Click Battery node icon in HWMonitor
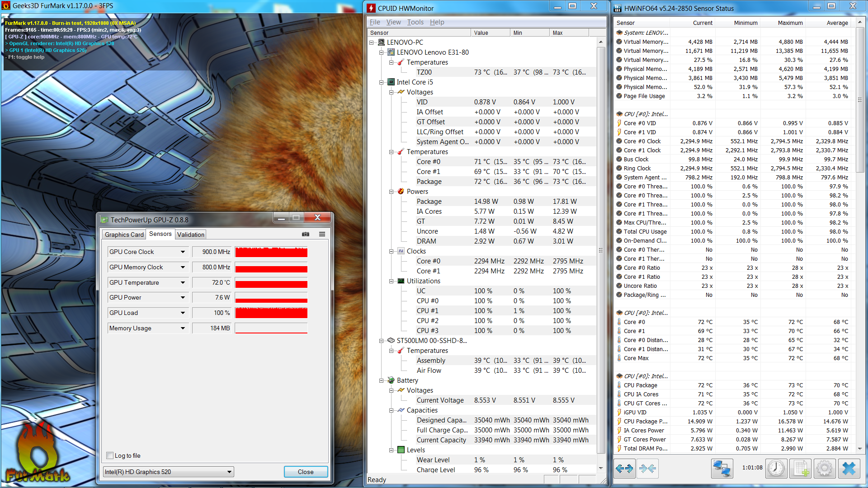 (391, 380)
